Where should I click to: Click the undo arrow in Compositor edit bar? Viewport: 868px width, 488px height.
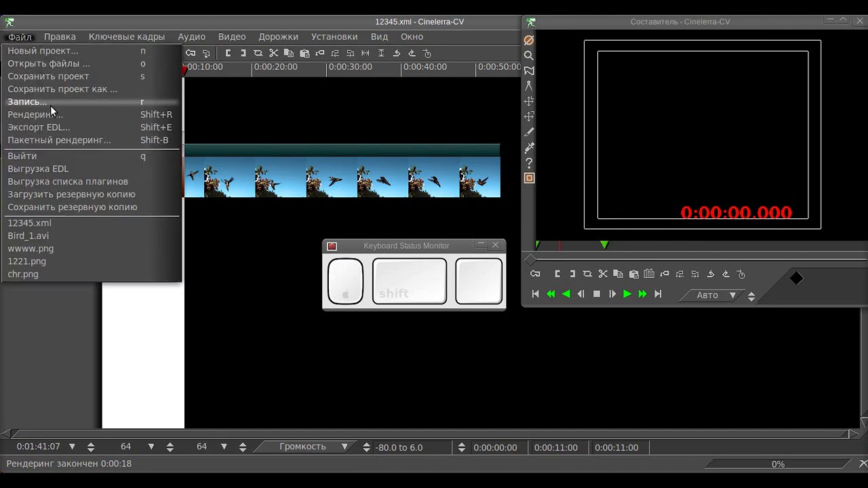(711, 274)
